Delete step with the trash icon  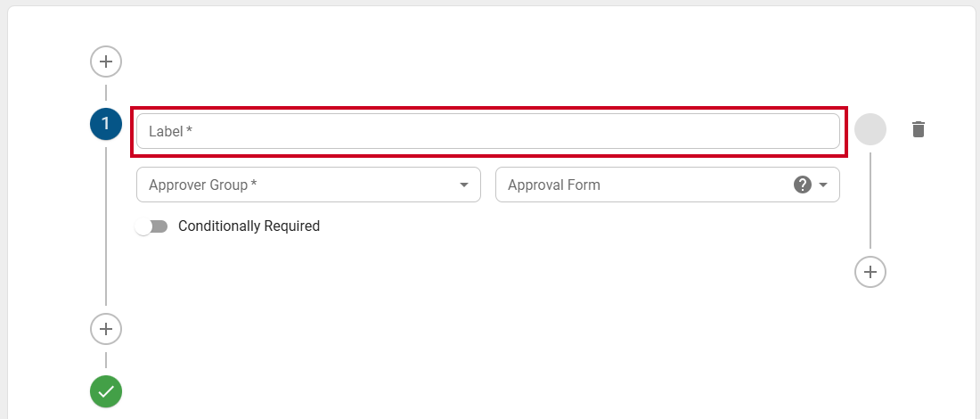[919, 129]
